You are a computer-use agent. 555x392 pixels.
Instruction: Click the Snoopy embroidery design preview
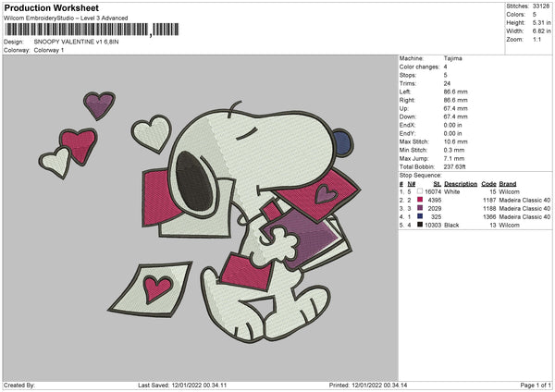tap(201, 218)
